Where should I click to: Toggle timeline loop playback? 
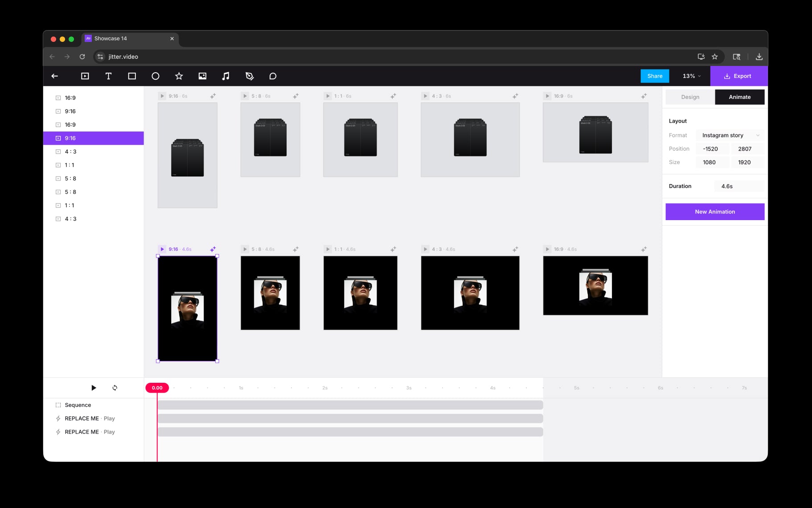click(115, 388)
